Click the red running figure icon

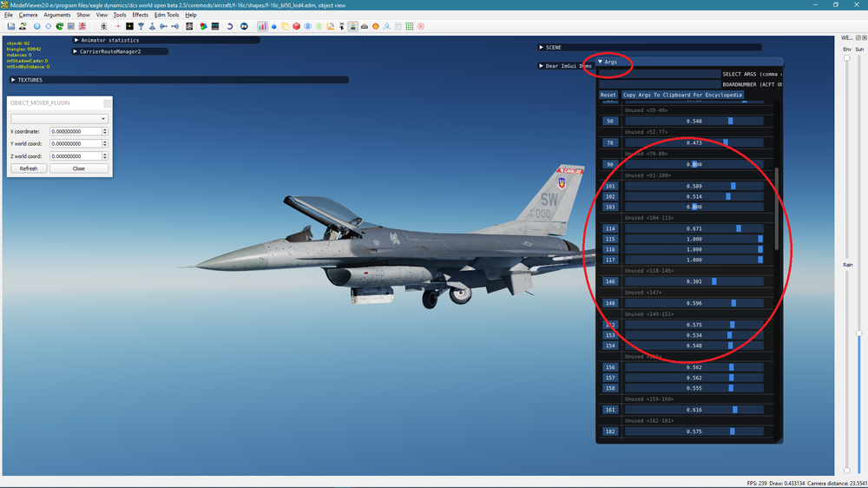click(x=82, y=26)
